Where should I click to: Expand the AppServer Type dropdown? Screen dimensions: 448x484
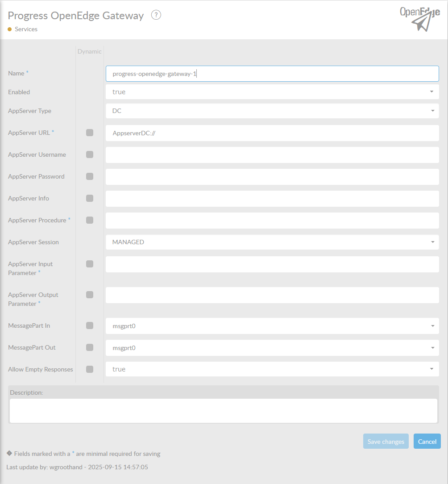(x=272, y=111)
